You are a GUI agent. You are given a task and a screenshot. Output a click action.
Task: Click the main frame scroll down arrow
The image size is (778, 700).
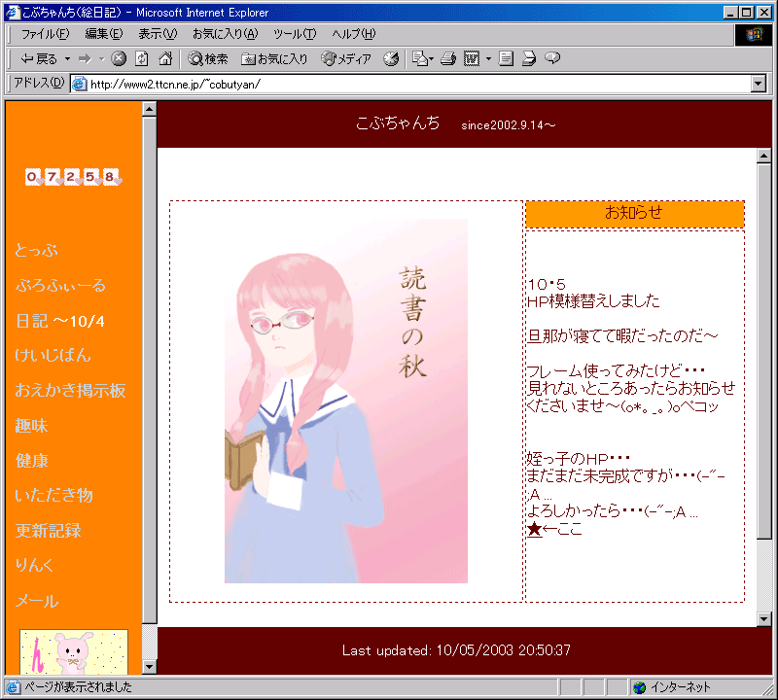click(764, 618)
